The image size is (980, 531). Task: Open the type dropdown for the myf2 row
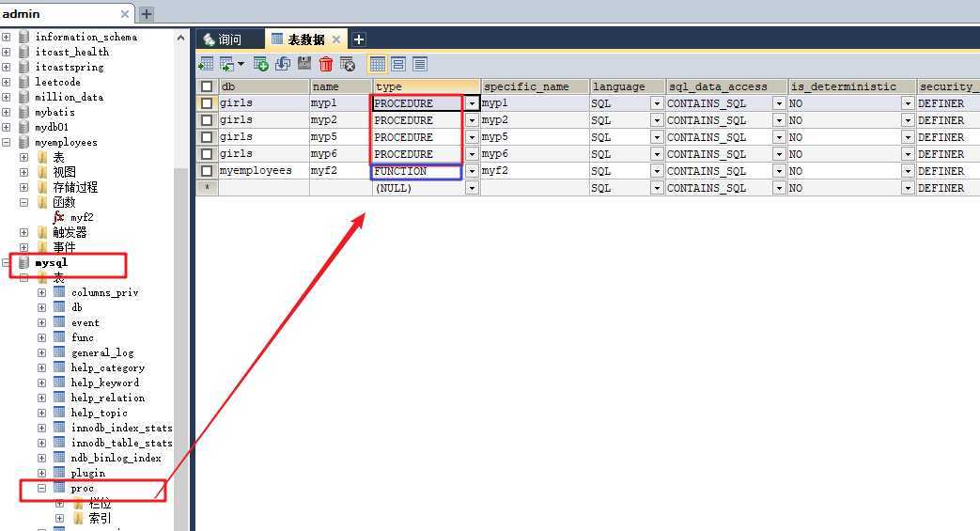472,171
